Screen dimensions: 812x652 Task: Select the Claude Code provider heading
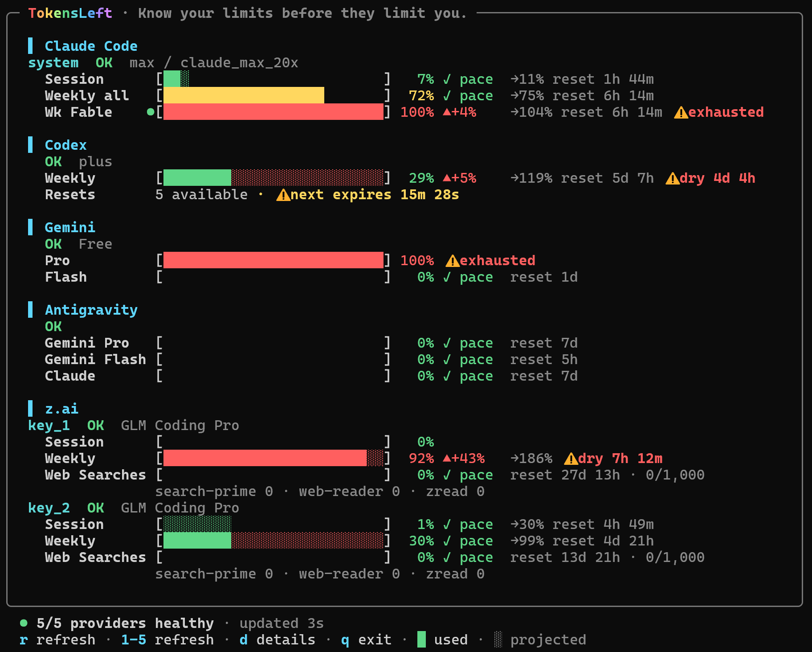point(91,46)
